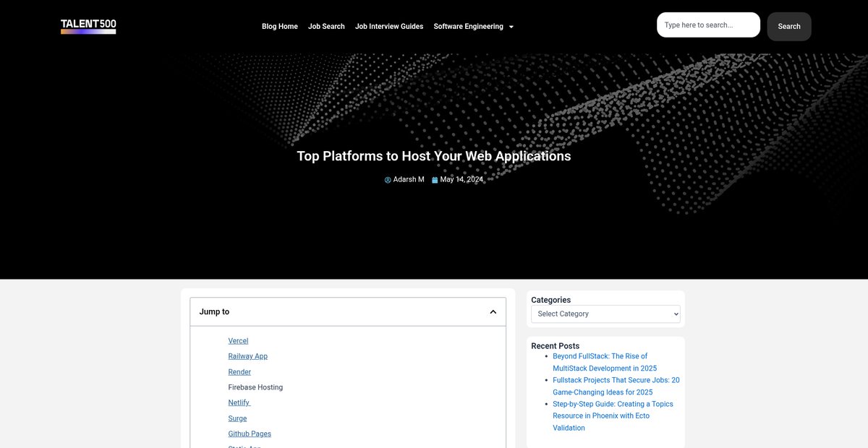This screenshot has height=448, width=868.
Task: Jump to the Github Pages section
Action: point(250,434)
